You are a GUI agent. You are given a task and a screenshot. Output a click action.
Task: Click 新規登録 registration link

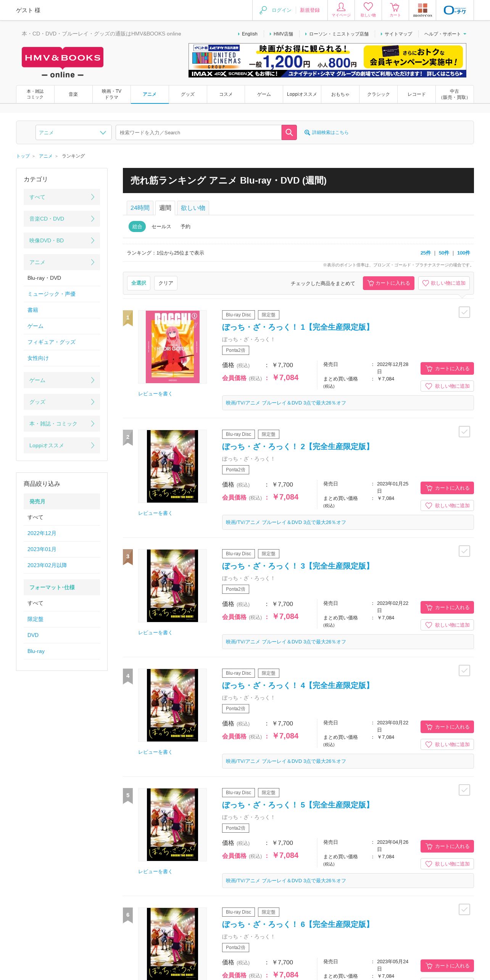click(x=310, y=10)
